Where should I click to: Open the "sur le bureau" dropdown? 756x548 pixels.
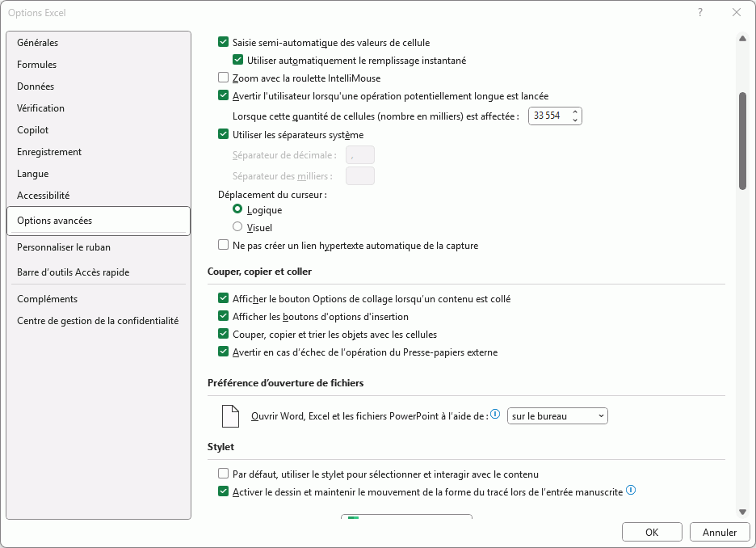(x=557, y=416)
